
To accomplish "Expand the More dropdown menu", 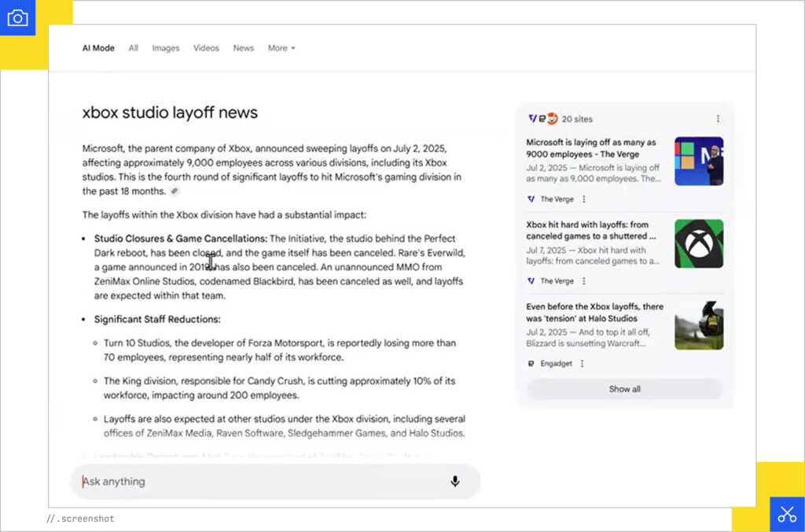I will coord(281,48).
